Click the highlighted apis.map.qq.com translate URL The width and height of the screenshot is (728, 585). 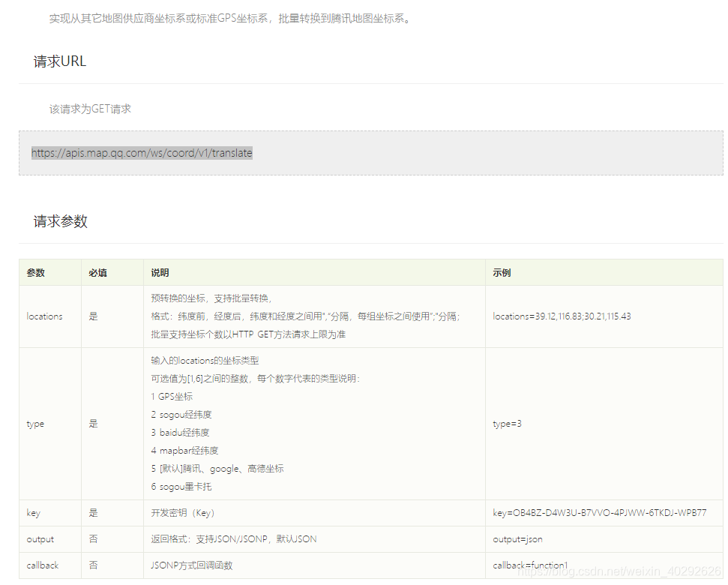(142, 153)
